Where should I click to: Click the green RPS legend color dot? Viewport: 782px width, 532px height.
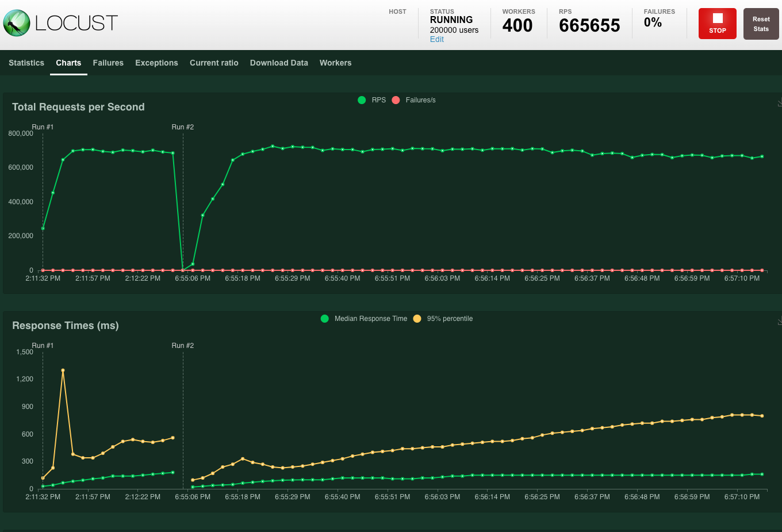[x=362, y=100]
